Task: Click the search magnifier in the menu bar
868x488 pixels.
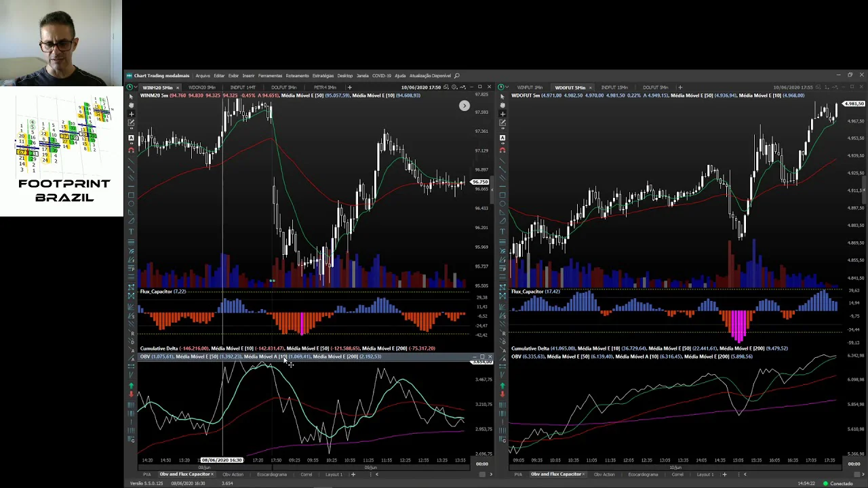Action: pyautogui.click(x=457, y=76)
